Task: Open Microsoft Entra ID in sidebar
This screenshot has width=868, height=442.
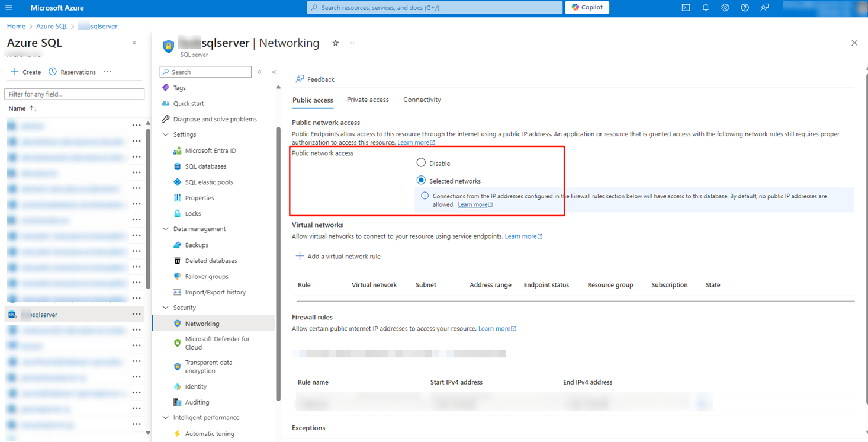Action: [x=210, y=150]
